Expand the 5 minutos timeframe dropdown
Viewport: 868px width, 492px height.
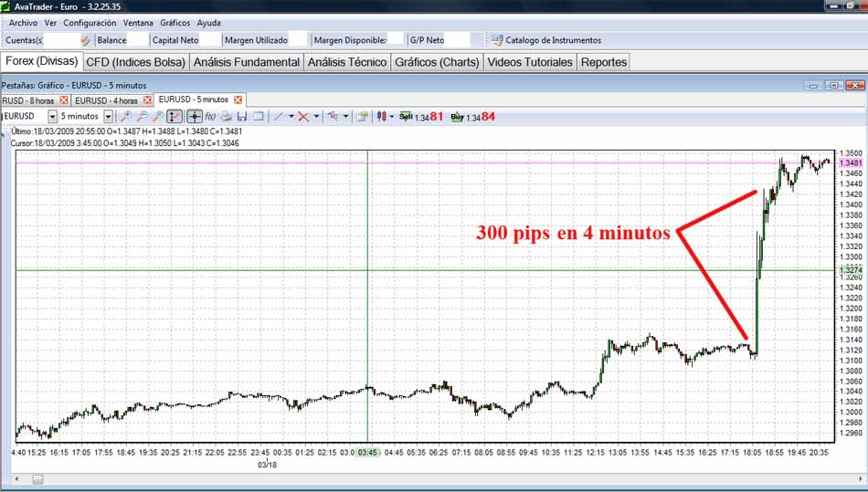click(x=108, y=117)
